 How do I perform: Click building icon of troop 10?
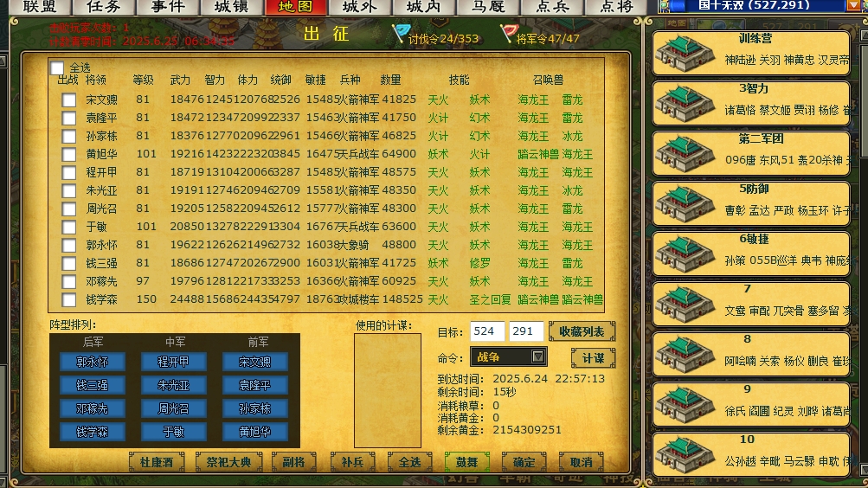685,454
